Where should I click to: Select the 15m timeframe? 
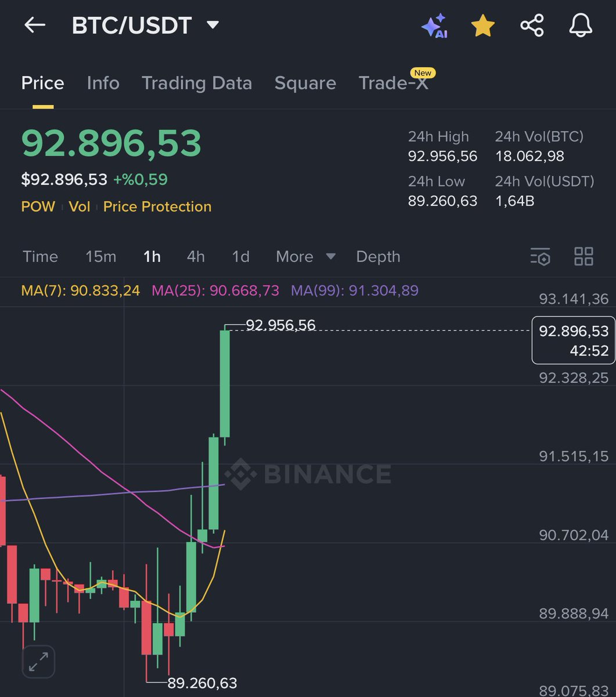point(100,256)
